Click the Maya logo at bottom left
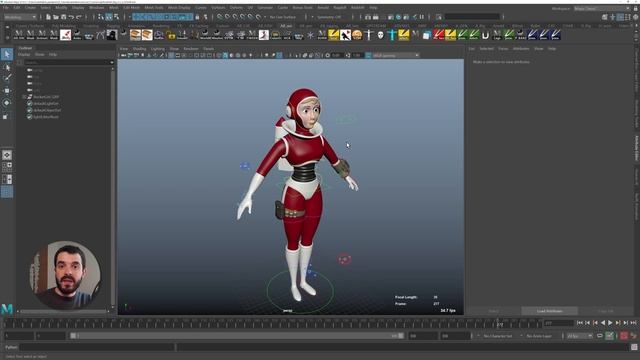 (7, 309)
